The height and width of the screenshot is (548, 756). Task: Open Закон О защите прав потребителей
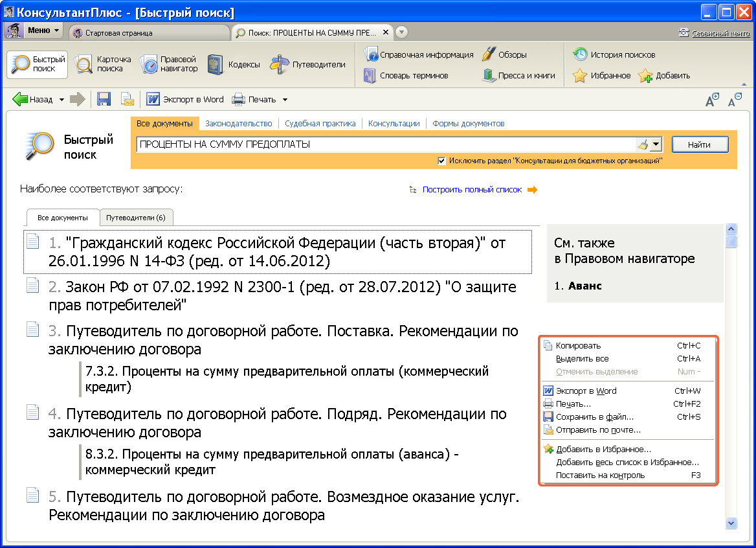283,296
